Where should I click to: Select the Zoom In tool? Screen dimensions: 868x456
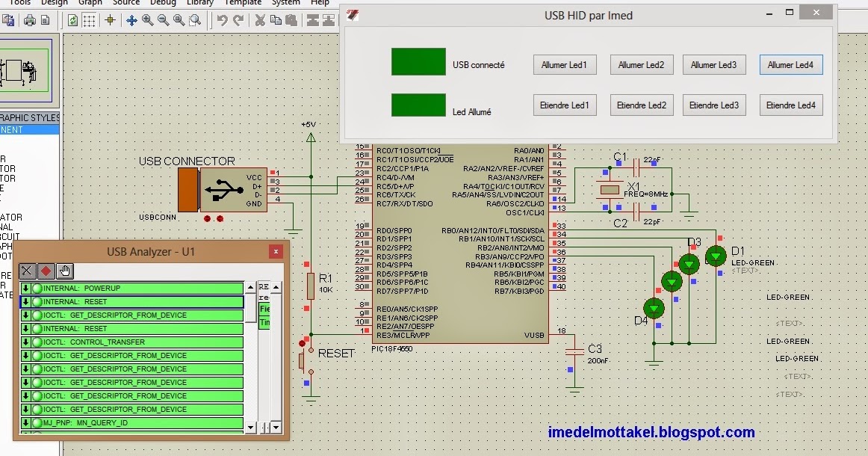click(x=147, y=19)
